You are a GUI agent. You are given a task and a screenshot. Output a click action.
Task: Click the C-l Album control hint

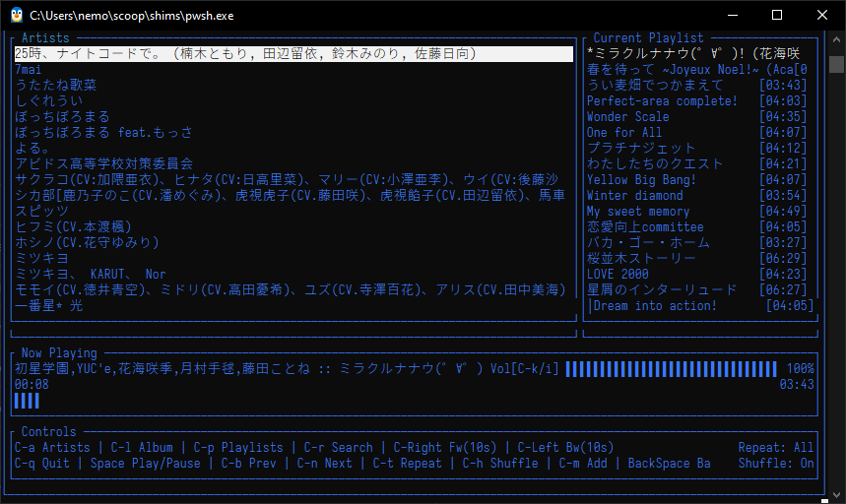(142, 448)
